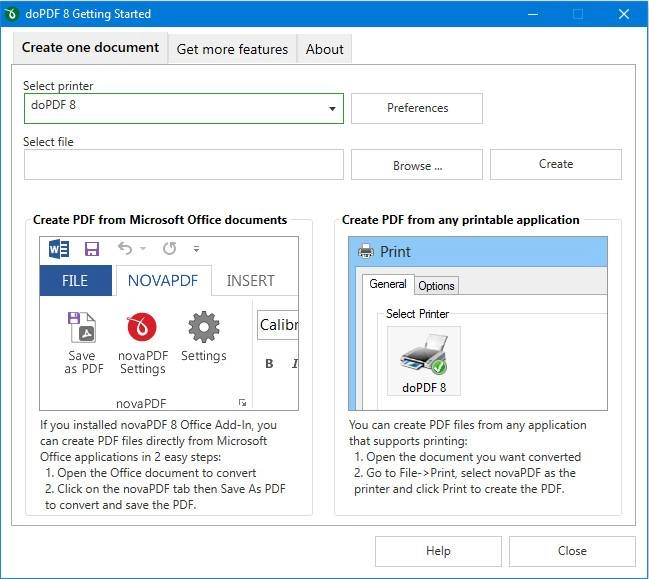Click the doPDF logo in title bar
The height and width of the screenshot is (579, 649).
point(11,14)
